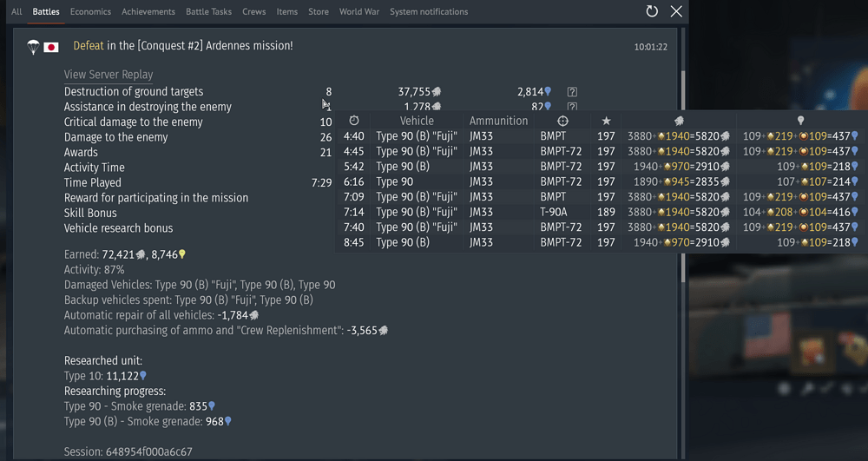Open the All tab

tap(16, 11)
